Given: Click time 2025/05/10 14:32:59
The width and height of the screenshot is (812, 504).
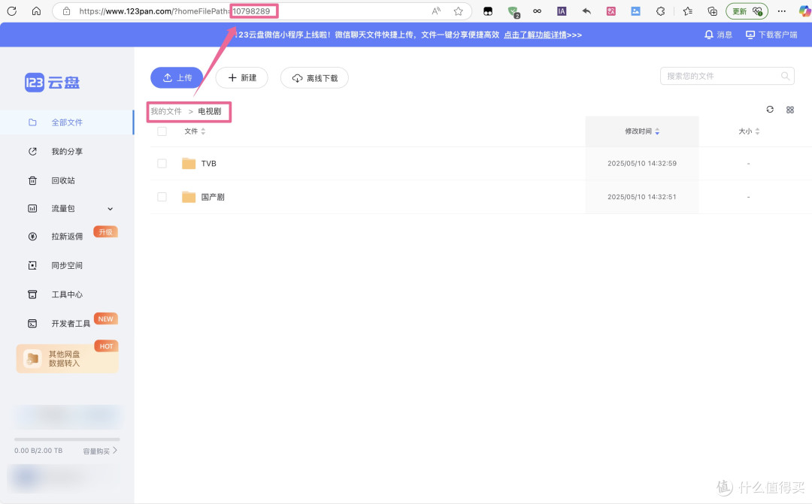Looking at the screenshot, I should pos(642,164).
